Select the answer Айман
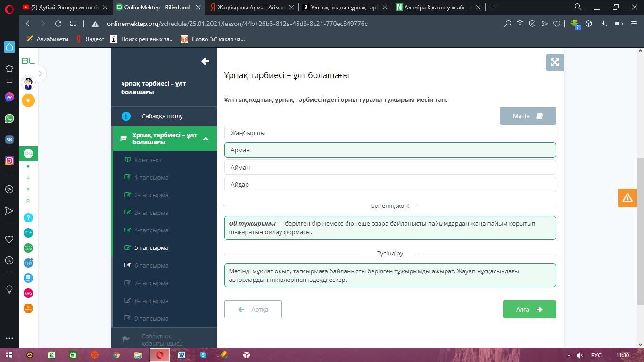 [390, 167]
